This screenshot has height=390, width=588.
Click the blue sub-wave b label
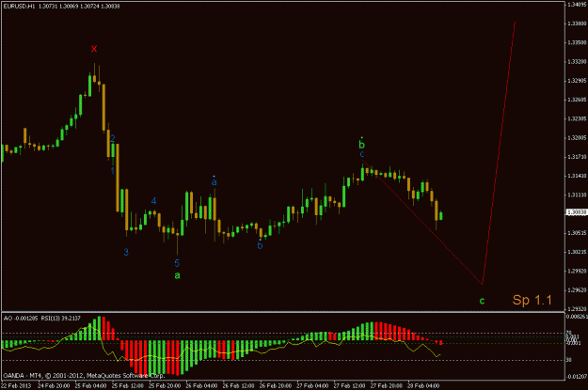click(x=260, y=245)
